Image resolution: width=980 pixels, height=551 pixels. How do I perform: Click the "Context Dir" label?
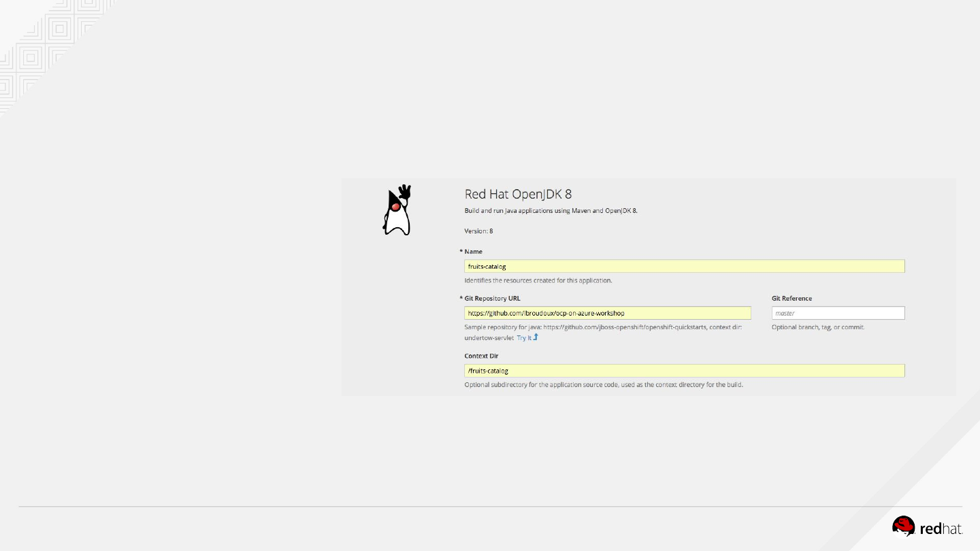pyautogui.click(x=481, y=356)
